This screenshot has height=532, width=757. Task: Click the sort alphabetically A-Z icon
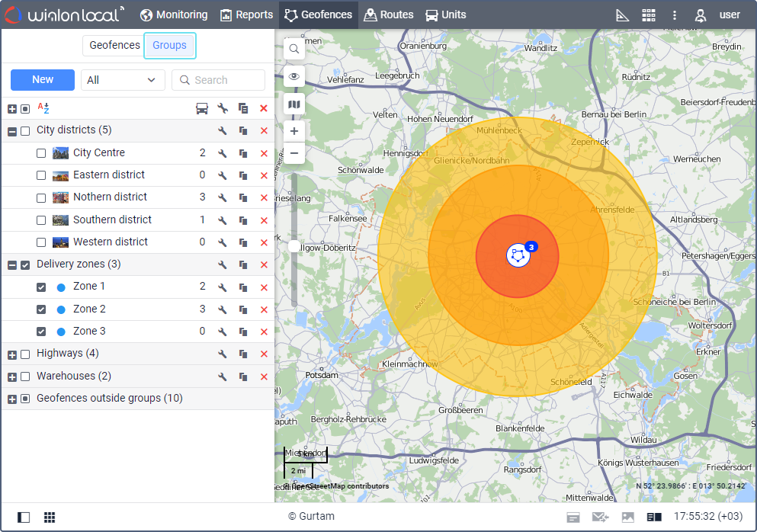pos(43,108)
